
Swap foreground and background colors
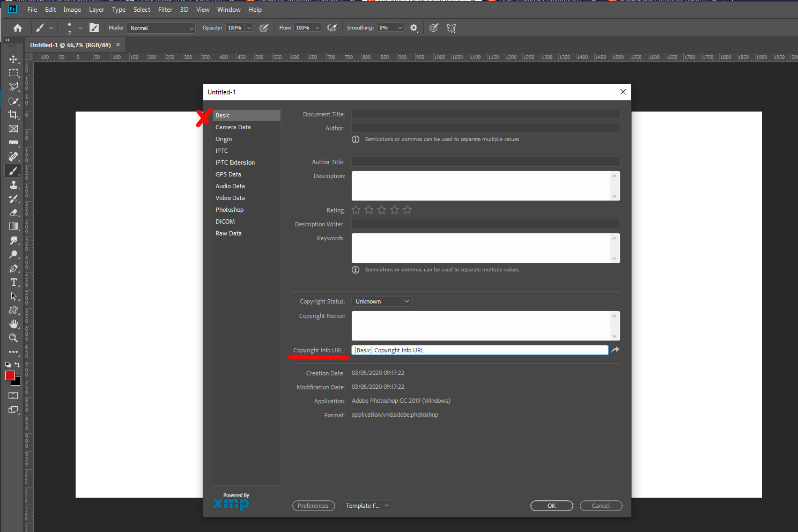point(17,365)
